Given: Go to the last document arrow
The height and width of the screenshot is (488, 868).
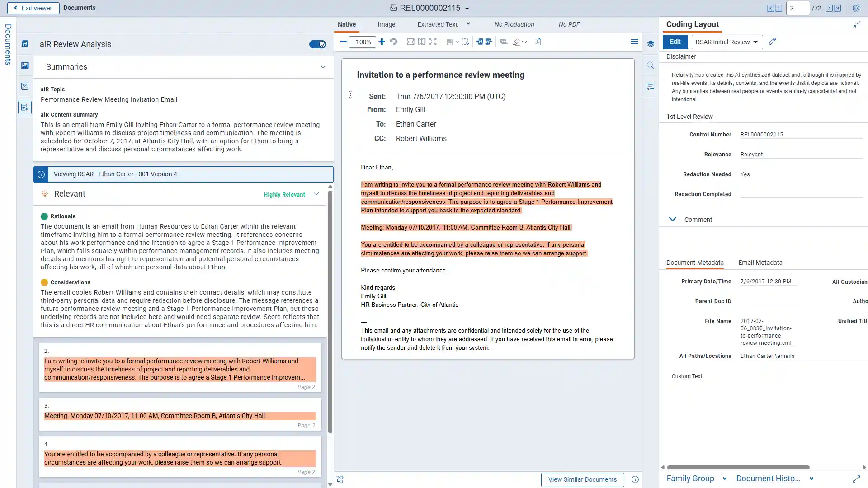Looking at the screenshot, I should [x=837, y=8].
